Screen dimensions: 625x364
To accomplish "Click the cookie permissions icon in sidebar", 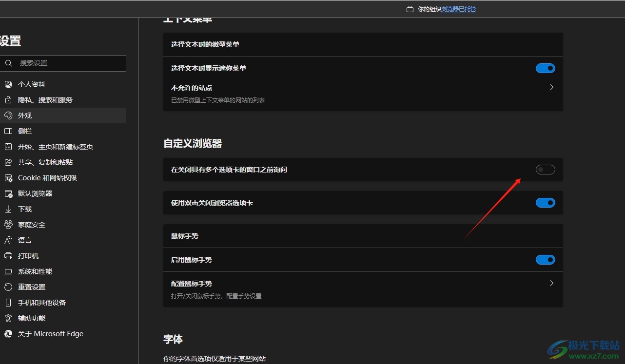I will [8, 178].
